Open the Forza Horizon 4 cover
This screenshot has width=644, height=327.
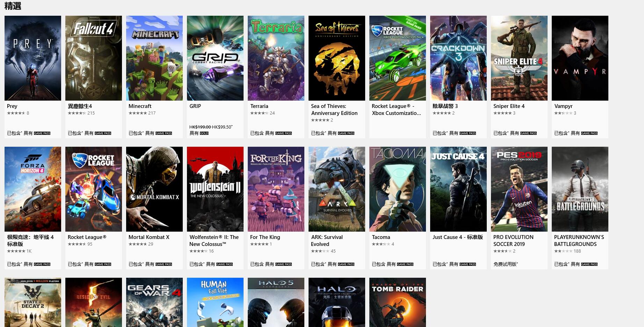[x=33, y=189]
